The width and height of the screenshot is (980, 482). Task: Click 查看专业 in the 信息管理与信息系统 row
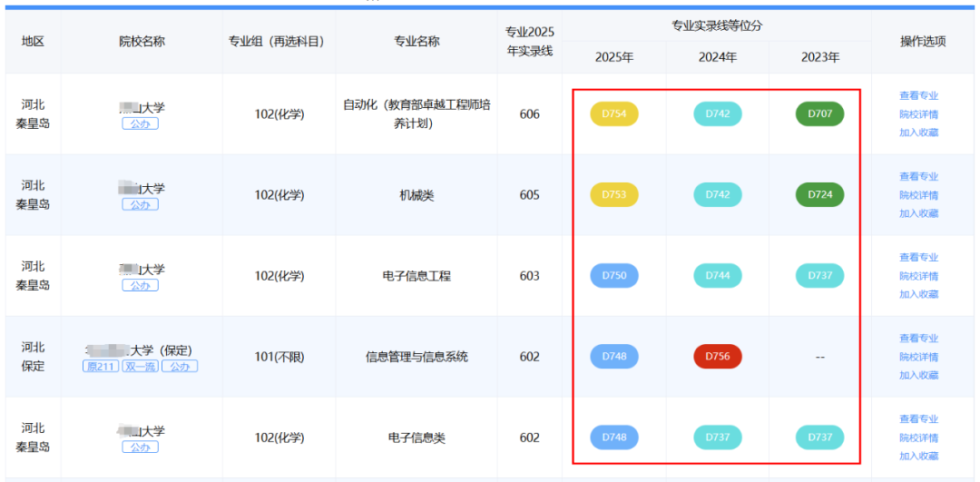[x=918, y=339]
